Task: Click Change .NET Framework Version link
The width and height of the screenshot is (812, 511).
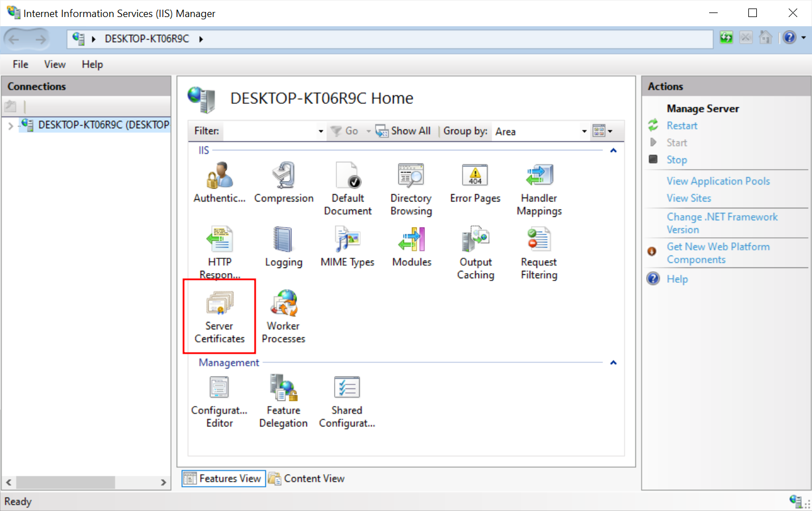Action: (722, 223)
